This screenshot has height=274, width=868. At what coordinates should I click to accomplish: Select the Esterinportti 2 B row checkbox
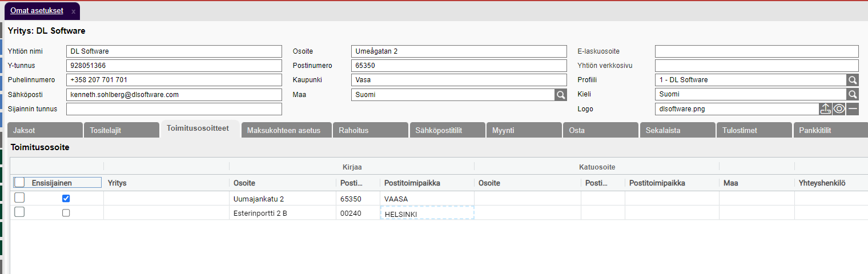point(19,212)
